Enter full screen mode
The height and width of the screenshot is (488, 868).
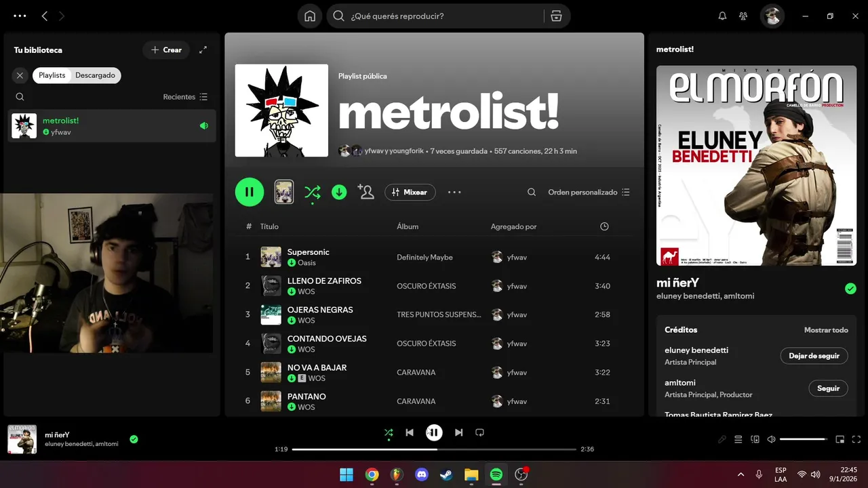[x=856, y=439]
